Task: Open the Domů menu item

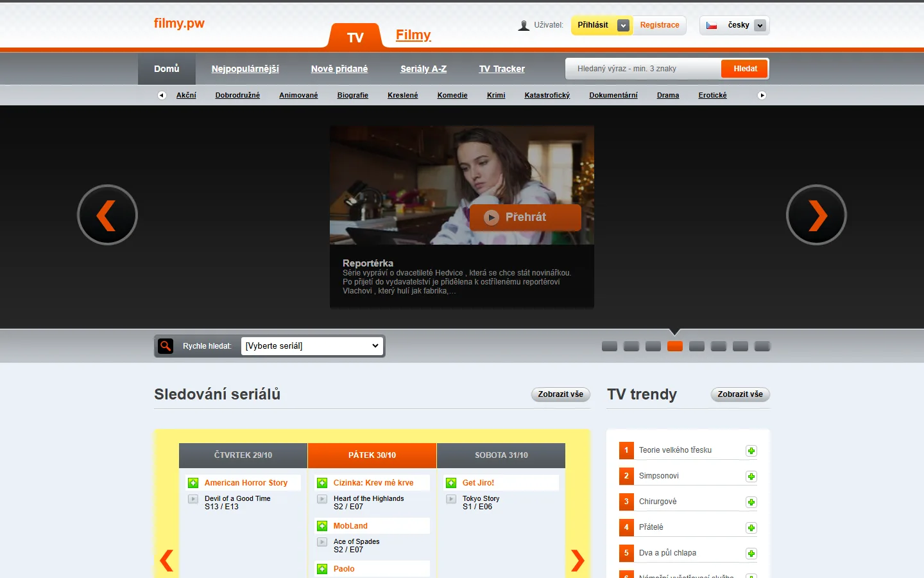Action: pos(167,69)
